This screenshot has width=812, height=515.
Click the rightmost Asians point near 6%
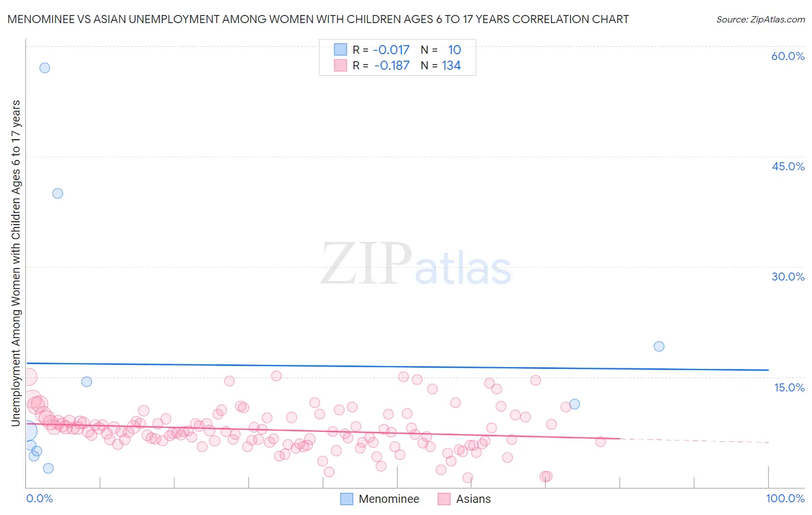click(x=601, y=442)
